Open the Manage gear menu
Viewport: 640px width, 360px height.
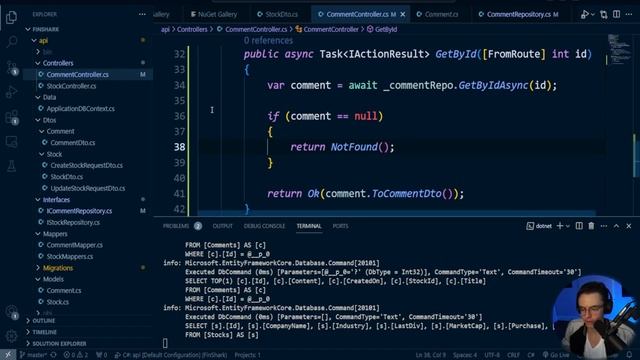click(x=11, y=336)
